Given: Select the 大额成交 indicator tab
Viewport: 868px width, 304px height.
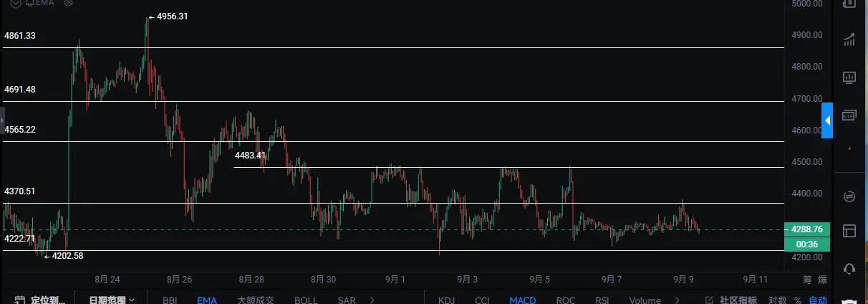Looking at the screenshot, I should point(254,300).
